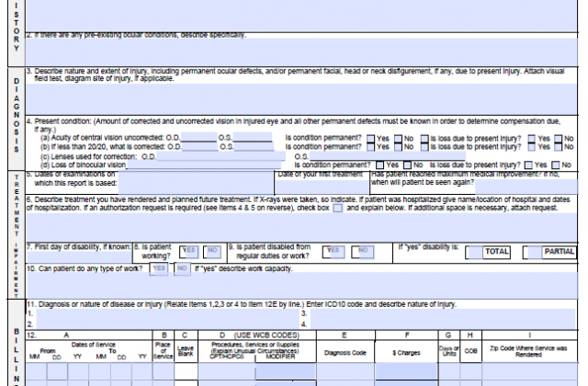Check No for row (a) loss due to present injury

[559, 139]
